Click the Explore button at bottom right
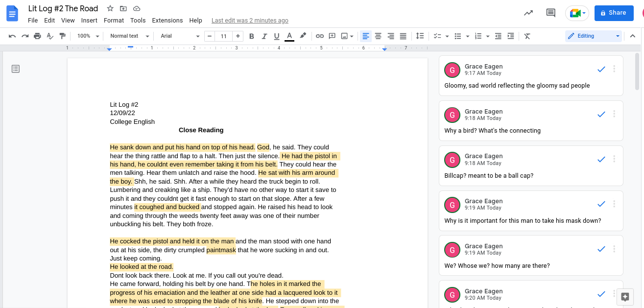Image resolution: width=644 pixels, height=308 pixels. tap(625, 297)
